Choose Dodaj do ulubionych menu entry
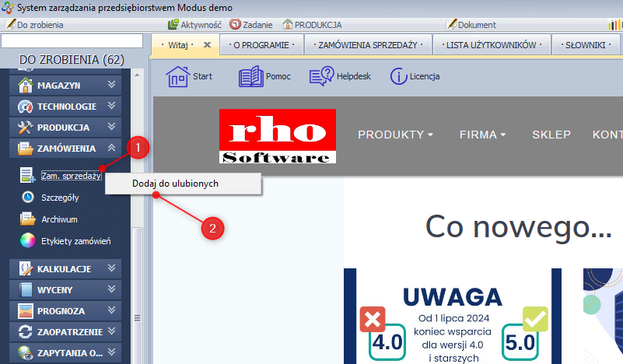The width and height of the screenshot is (623, 364). (180, 184)
